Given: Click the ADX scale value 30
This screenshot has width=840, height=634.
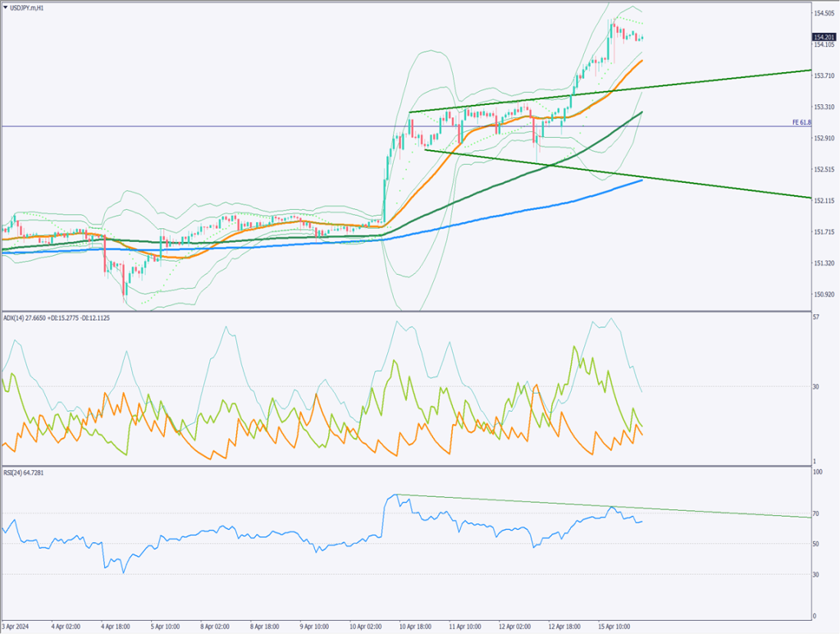Looking at the screenshot, I should tap(816, 386).
